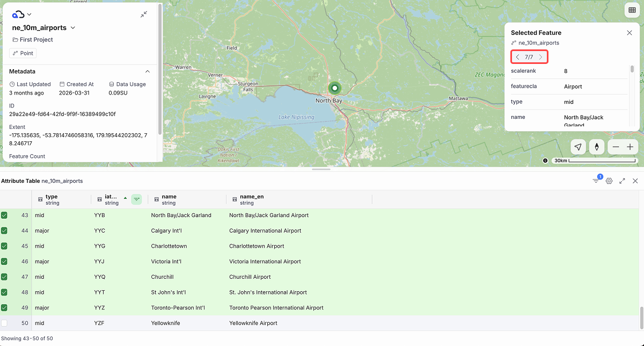Click the calendar icon beside Created At

coord(62,84)
